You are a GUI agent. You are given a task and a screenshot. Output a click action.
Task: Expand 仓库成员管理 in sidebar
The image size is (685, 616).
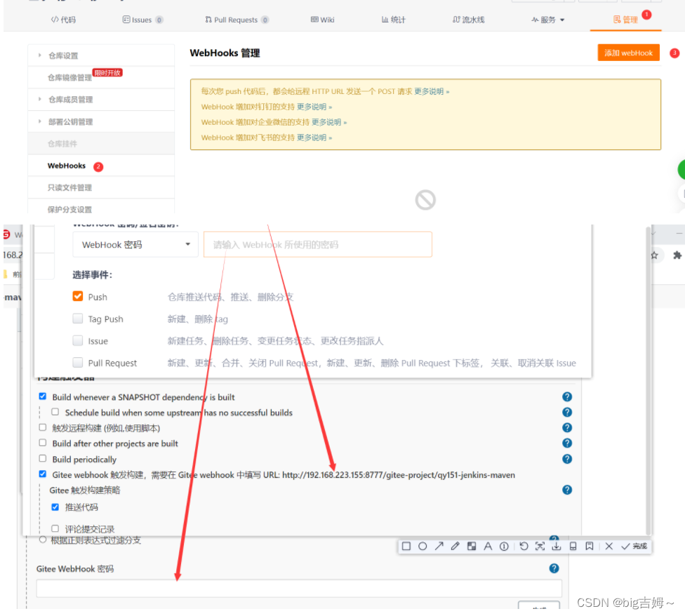(x=40, y=99)
